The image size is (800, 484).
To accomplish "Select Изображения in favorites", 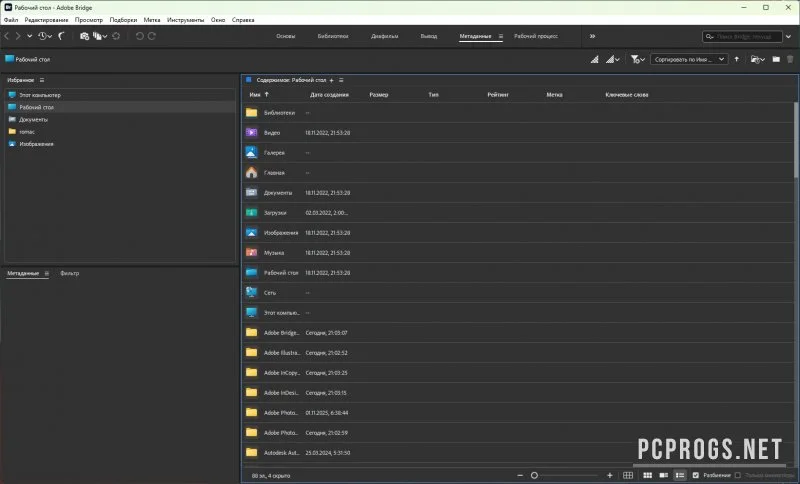I will point(36,144).
